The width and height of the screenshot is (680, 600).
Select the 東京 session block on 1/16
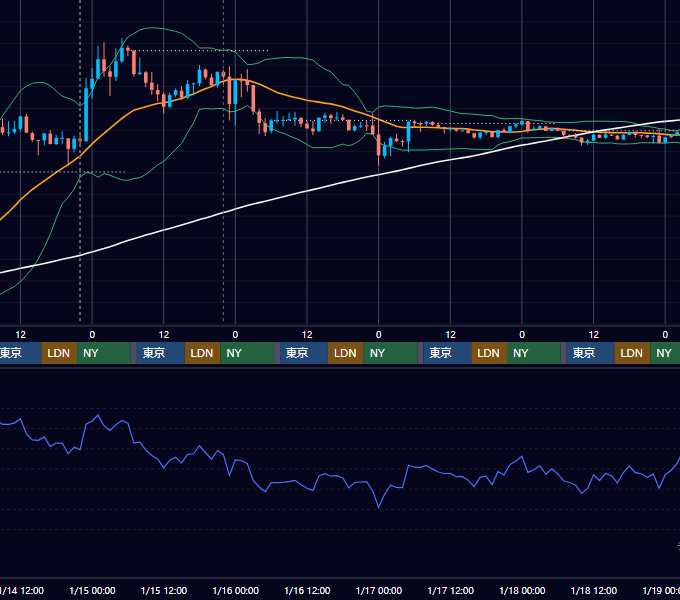coord(304,353)
